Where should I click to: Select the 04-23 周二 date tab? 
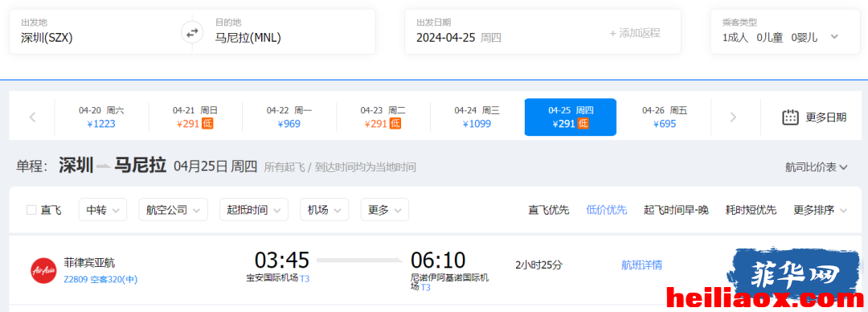tap(383, 117)
